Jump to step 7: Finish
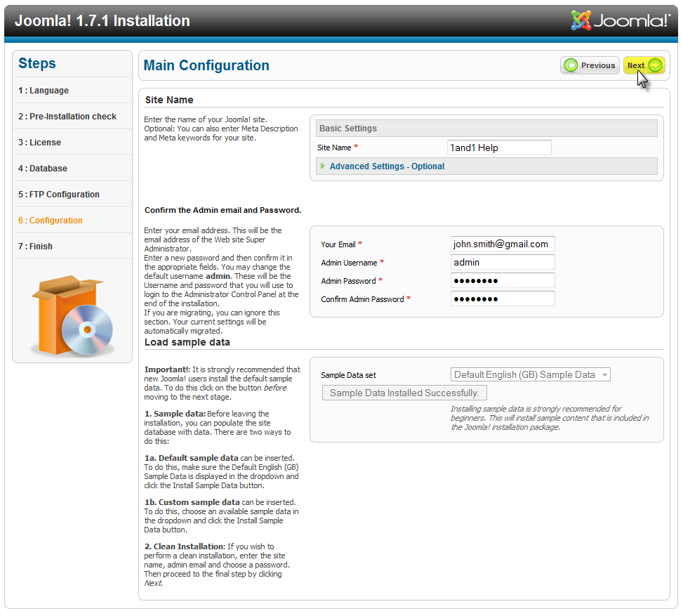Viewport: 683px width, 616px height. click(35, 247)
